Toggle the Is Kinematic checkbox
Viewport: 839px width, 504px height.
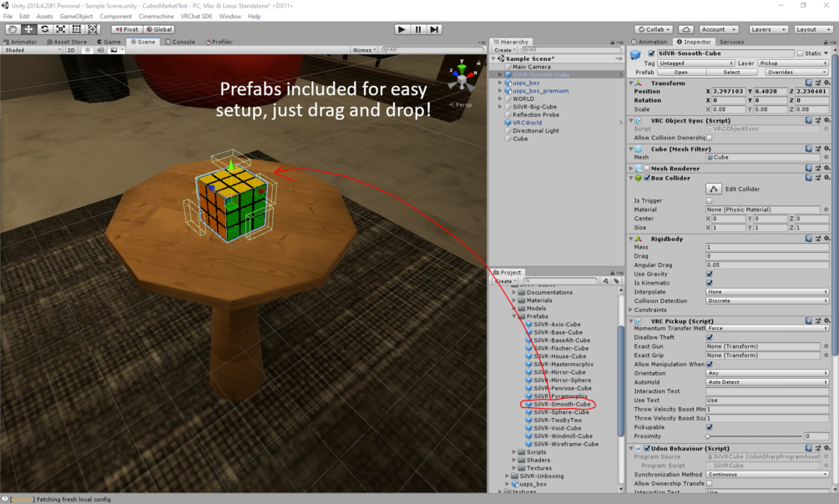[710, 283]
